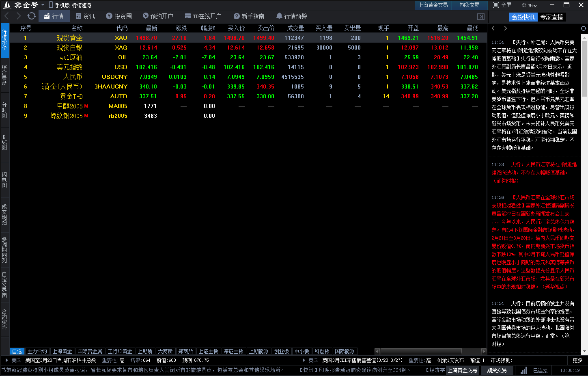The width and height of the screenshot is (588, 376).
Task: Select the 专家直播 expert live tab
Action: 551,17
